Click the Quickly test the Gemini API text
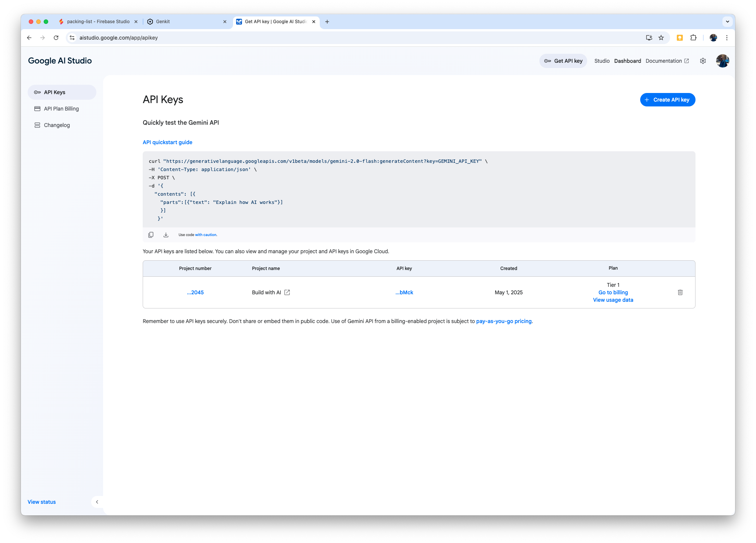Viewport: 756px width, 543px height. (181, 122)
